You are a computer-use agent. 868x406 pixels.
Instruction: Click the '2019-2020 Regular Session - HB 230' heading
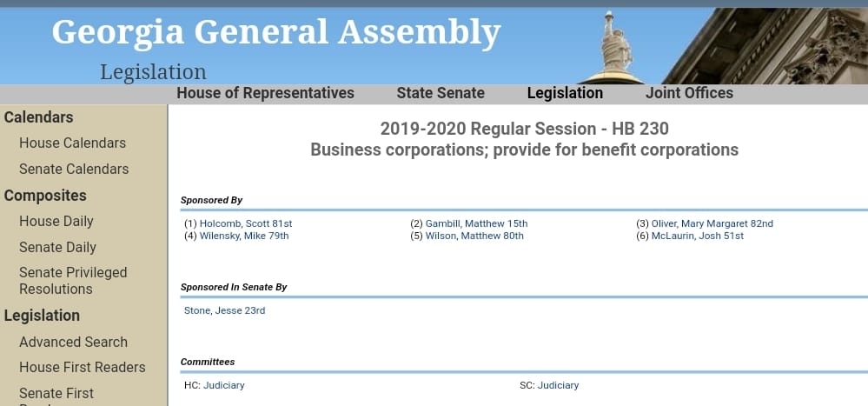tap(524, 129)
